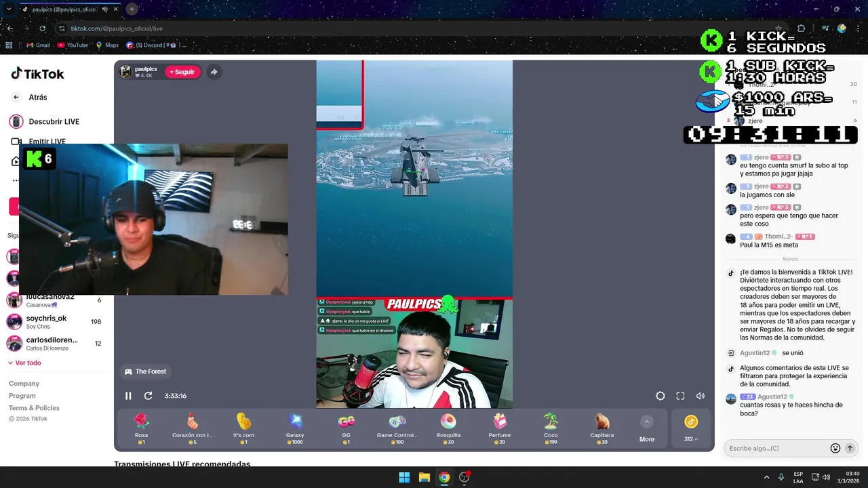This screenshot has height=488, width=868.
Task: Click Agustin12 username in last comment
Action: coord(772,396)
